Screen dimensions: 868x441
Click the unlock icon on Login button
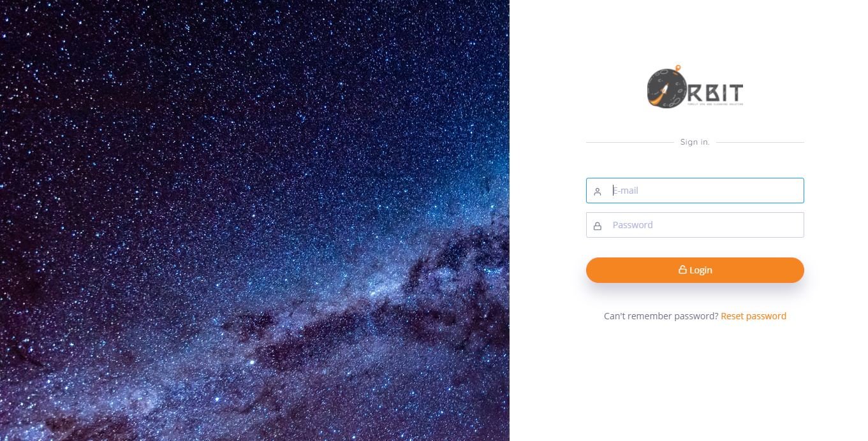[682, 270]
